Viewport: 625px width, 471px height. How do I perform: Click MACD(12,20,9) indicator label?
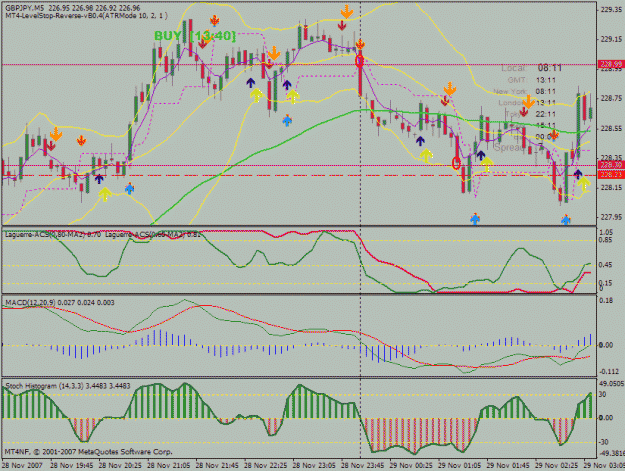coord(60,302)
